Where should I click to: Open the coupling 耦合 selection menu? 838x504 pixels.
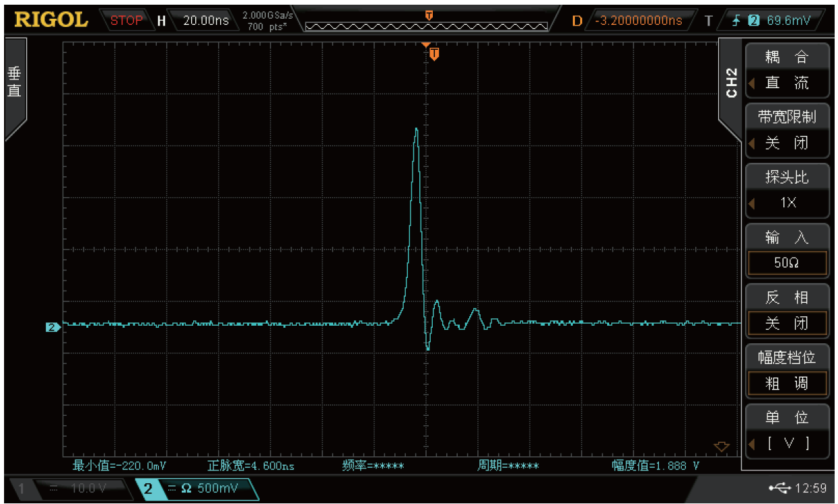coord(786,71)
